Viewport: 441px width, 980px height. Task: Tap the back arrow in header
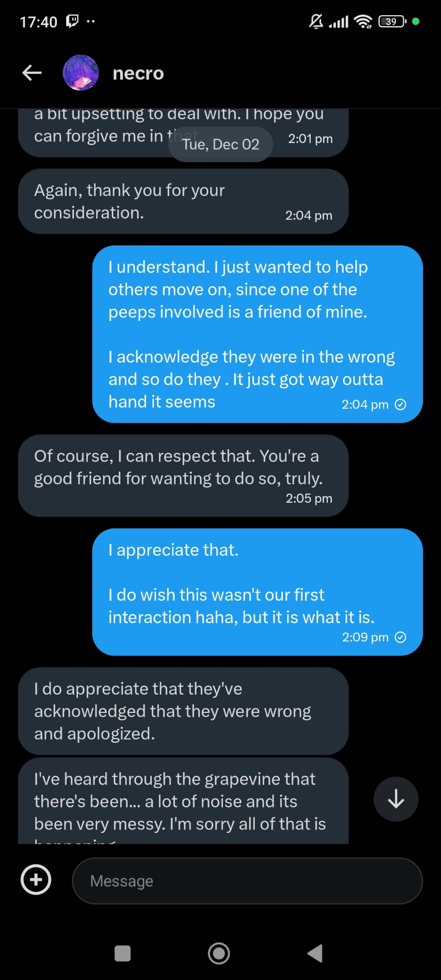tap(32, 73)
